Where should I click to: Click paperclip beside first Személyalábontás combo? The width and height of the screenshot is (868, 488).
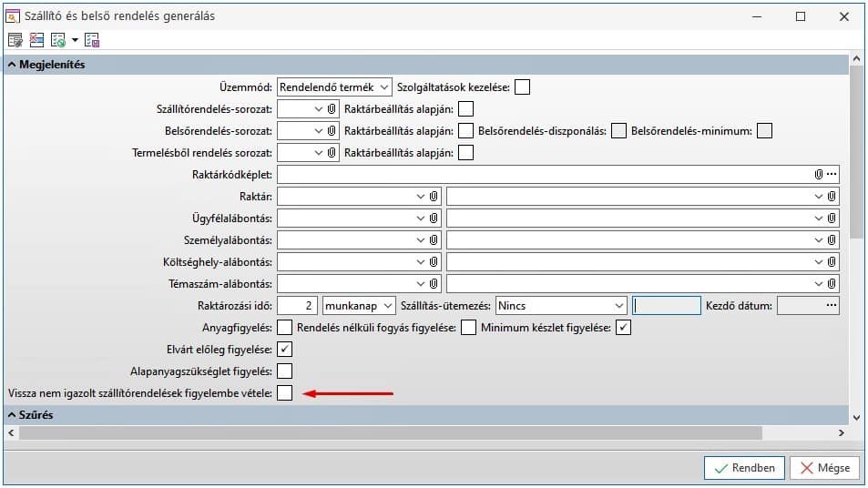point(434,240)
